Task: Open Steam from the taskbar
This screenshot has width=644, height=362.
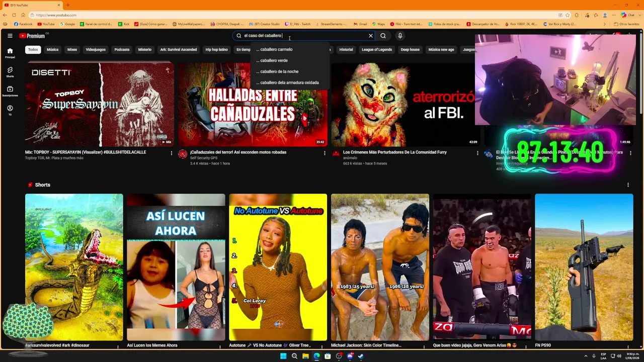Action: tap(361, 356)
